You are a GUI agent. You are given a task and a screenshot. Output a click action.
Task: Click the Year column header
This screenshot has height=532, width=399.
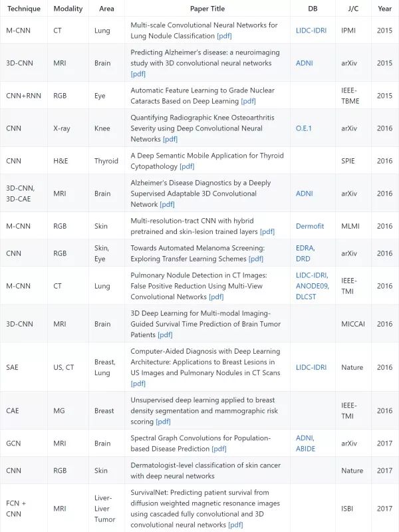tap(385, 9)
